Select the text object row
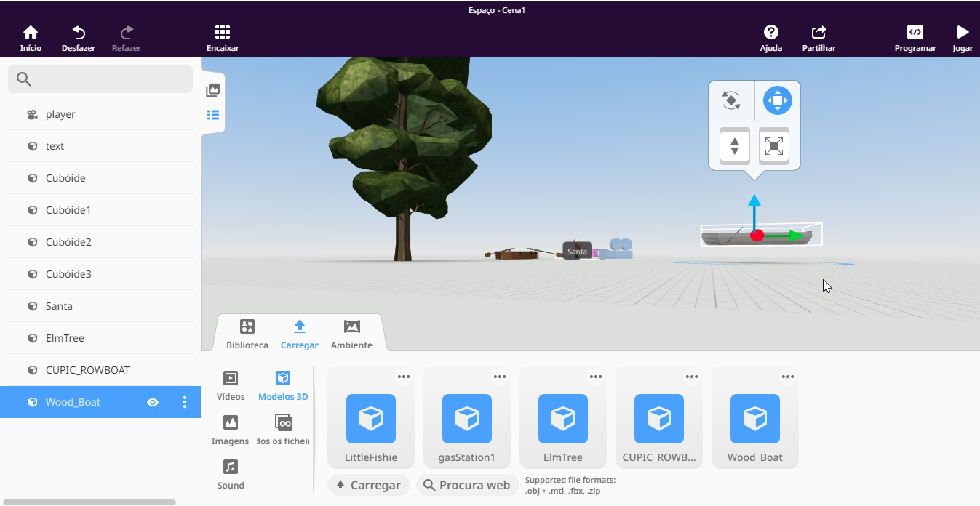This screenshot has height=506, width=980. (100, 146)
